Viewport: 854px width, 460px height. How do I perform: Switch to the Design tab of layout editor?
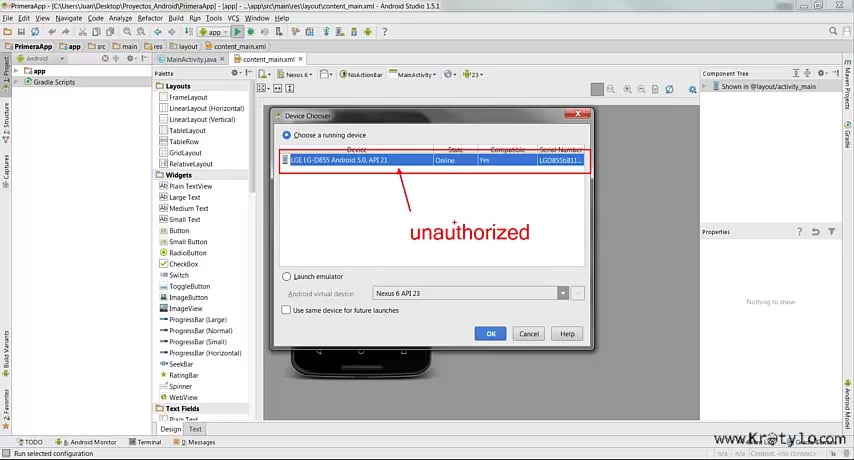point(170,429)
